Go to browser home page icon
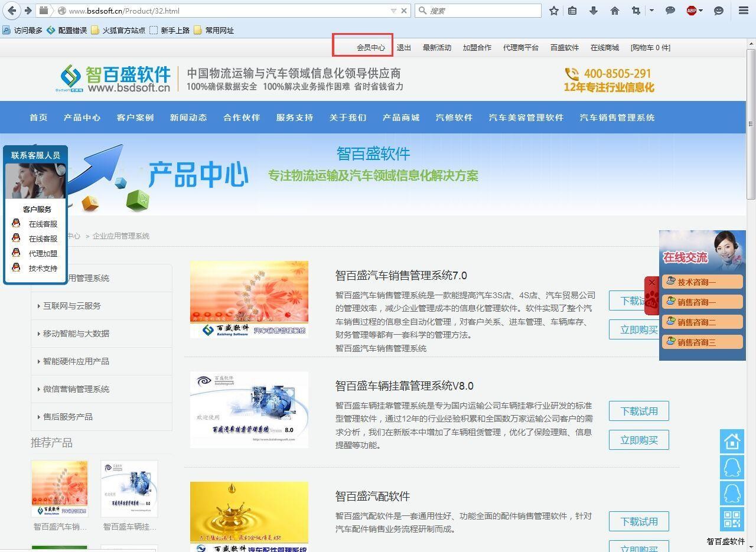 click(x=615, y=11)
